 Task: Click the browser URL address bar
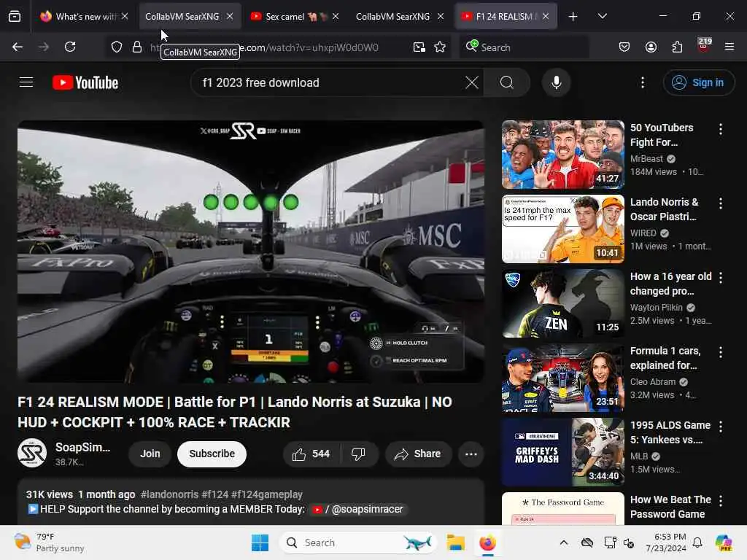(x=279, y=47)
